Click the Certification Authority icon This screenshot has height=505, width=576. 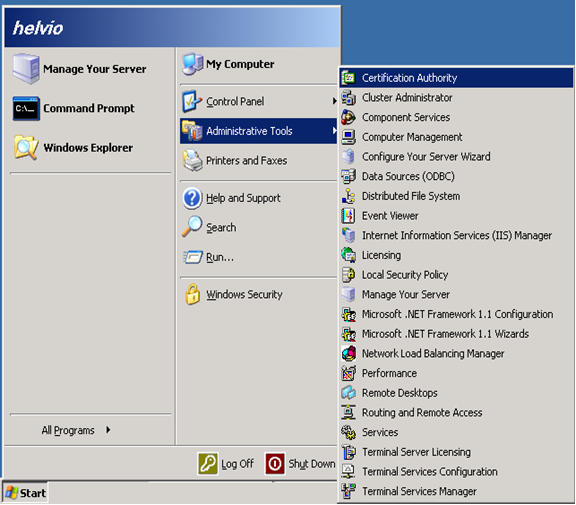pyautogui.click(x=348, y=78)
